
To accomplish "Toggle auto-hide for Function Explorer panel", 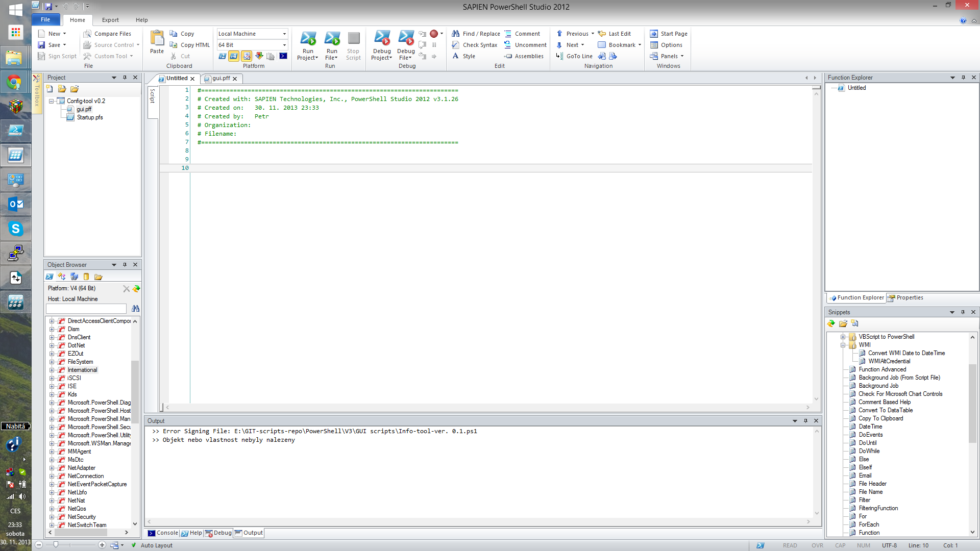I will pyautogui.click(x=963, y=78).
